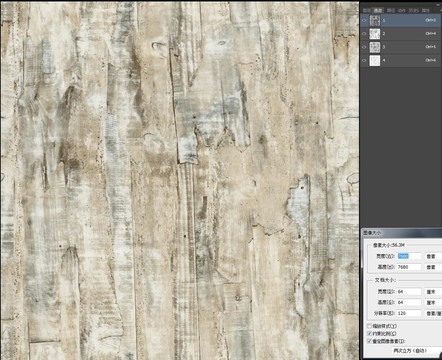Image resolution: width=442 pixels, height=360 pixels.
Task: Open the document width unit dropdown (厘米)
Action: pos(433,292)
